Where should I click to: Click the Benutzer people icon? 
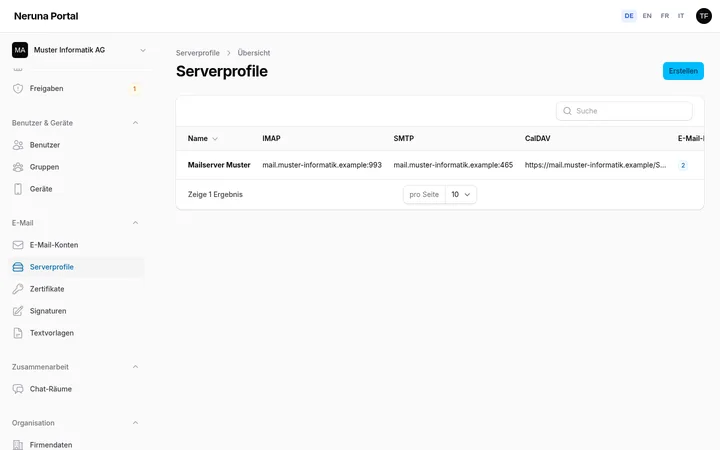18,145
